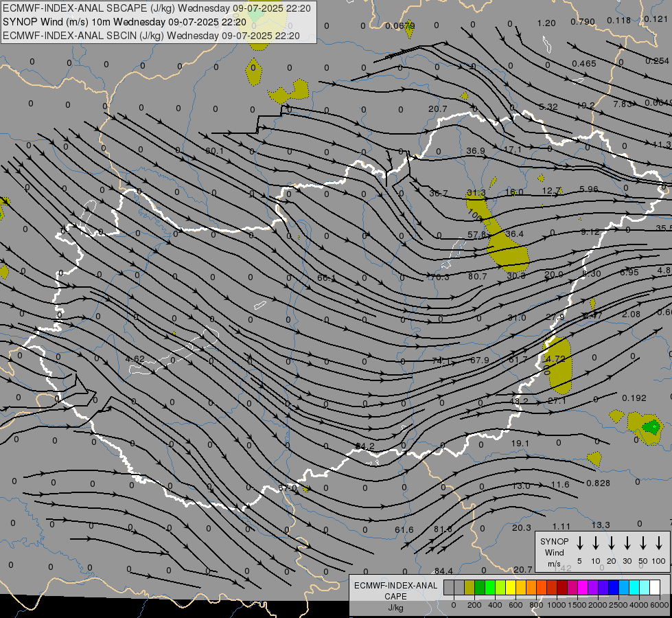Image resolution: width=672 pixels, height=618 pixels.
Task: Click the 30 m/s wind arrow in legend
Action: 627,543
